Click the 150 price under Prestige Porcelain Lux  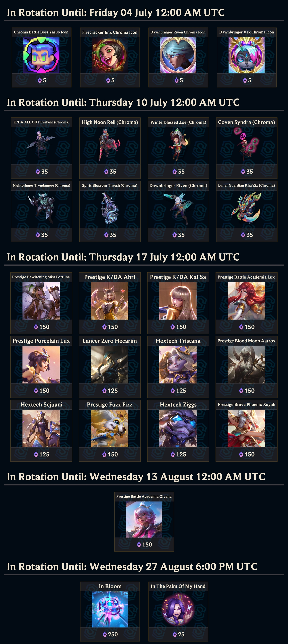(x=42, y=391)
